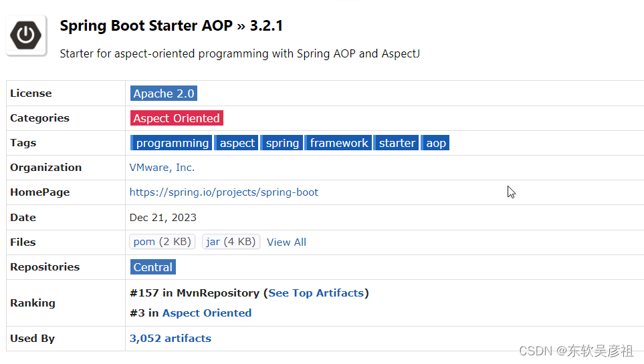Click the Tags row label
Image resolution: width=644 pixels, height=364 pixels.
tap(23, 143)
